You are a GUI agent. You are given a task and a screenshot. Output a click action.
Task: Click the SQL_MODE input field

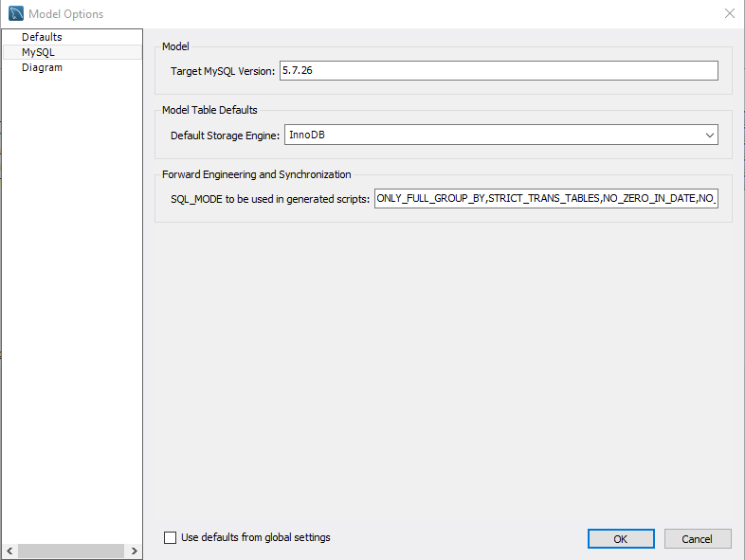[x=546, y=199]
